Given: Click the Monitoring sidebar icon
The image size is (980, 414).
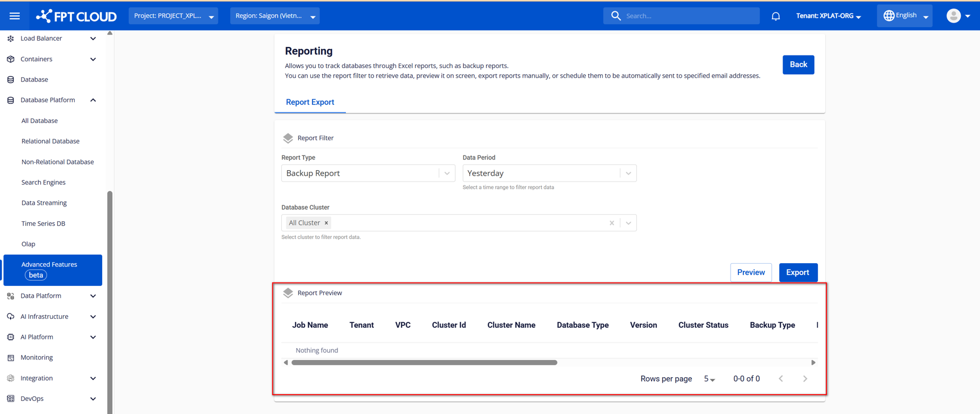Looking at the screenshot, I should point(11,357).
